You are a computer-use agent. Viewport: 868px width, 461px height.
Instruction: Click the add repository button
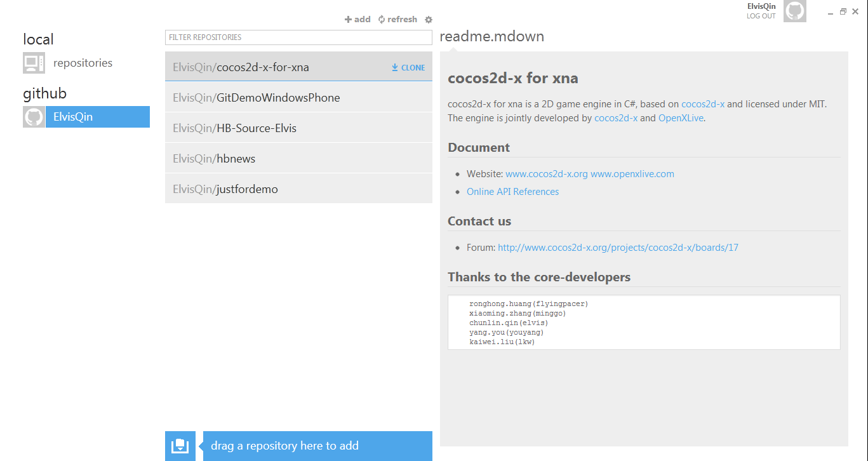coord(357,20)
